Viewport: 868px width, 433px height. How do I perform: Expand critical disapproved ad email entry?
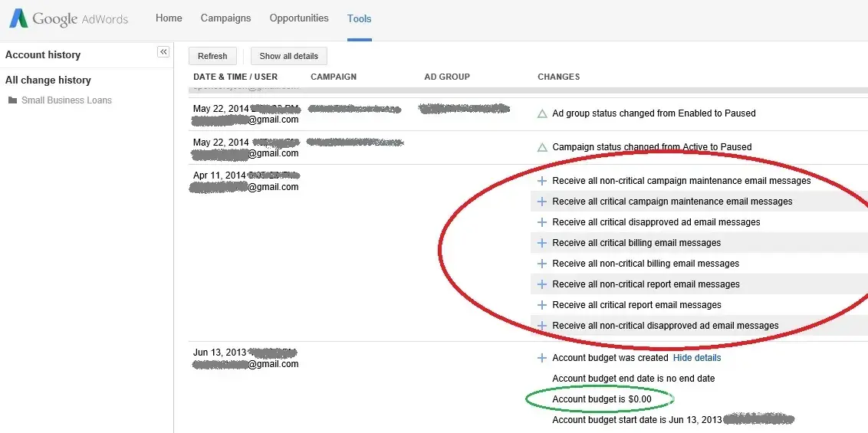click(542, 222)
